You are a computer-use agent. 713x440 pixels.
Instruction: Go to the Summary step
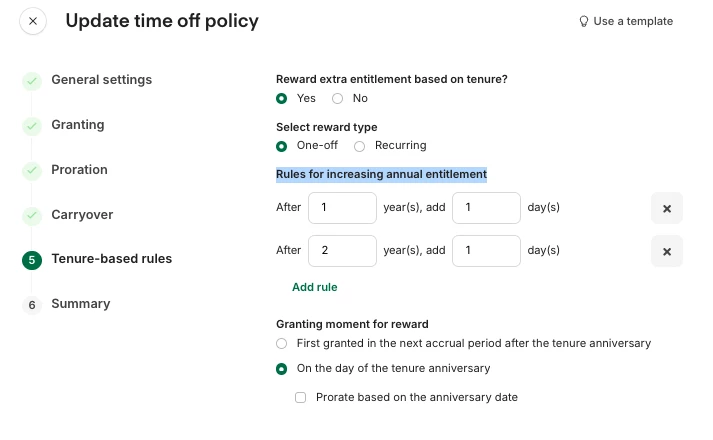[80, 304]
